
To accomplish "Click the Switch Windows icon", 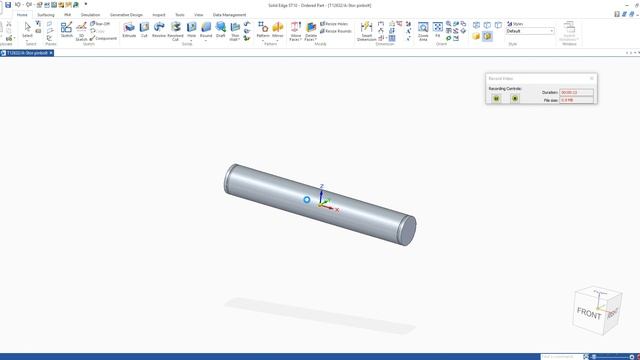I will click(569, 31).
